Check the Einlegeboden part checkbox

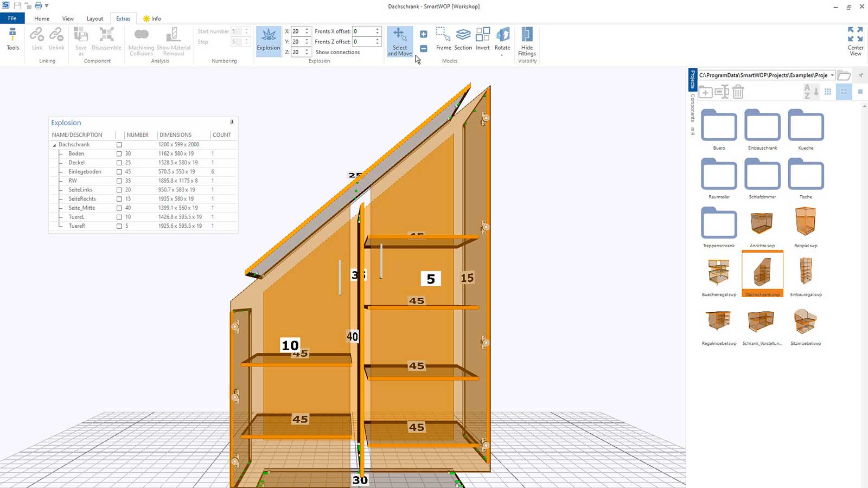pos(119,172)
